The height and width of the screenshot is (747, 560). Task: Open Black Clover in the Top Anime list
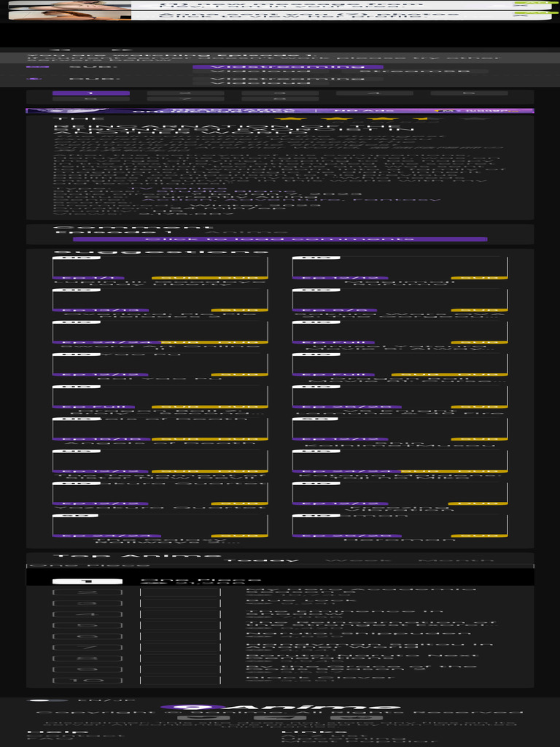[319, 677]
